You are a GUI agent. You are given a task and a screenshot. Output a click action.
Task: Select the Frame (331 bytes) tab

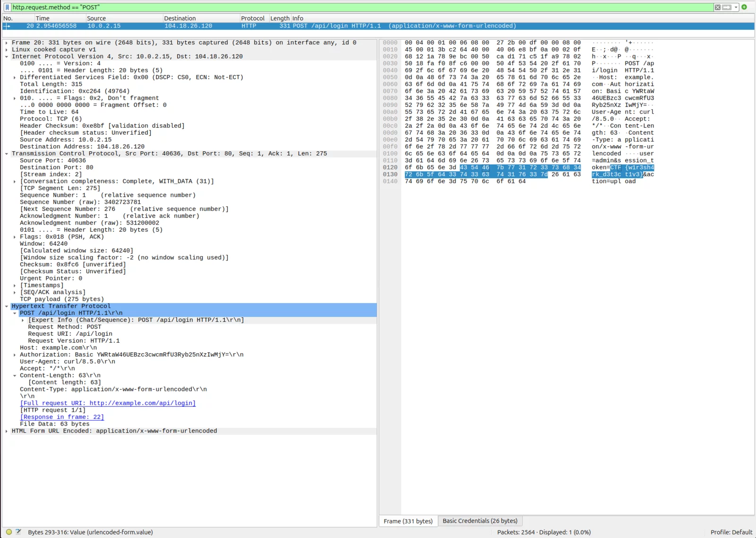point(408,521)
